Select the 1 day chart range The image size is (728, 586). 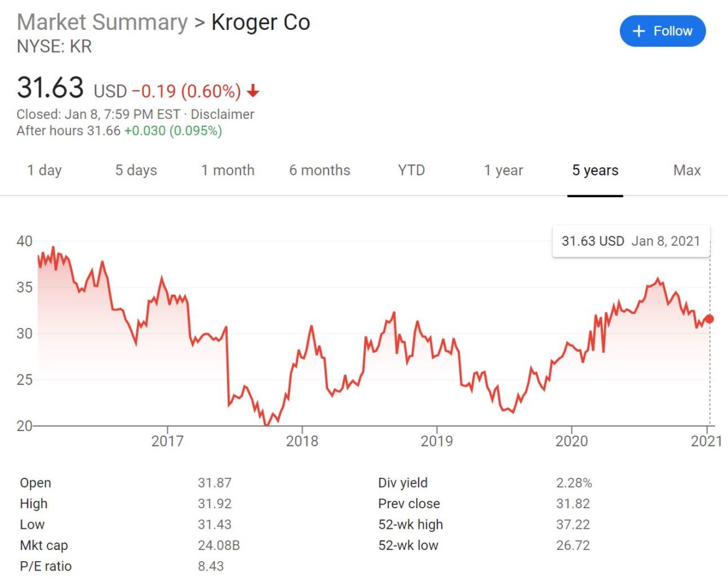(45, 170)
